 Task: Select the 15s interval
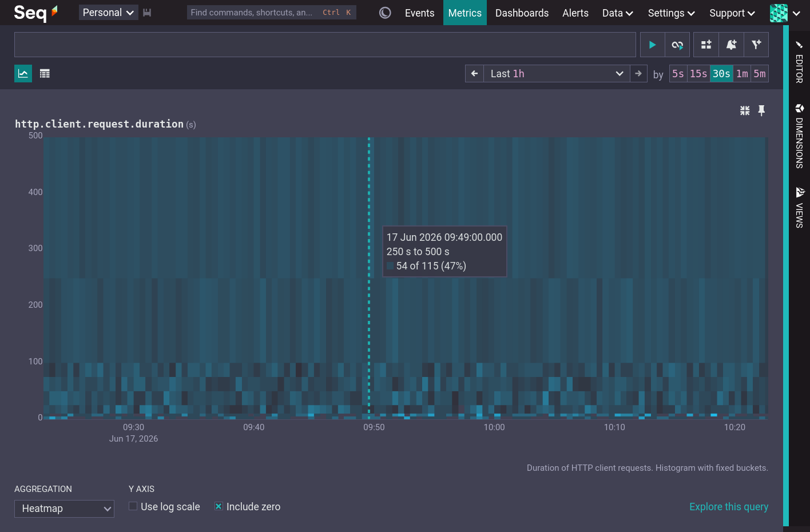coord(698,73)
